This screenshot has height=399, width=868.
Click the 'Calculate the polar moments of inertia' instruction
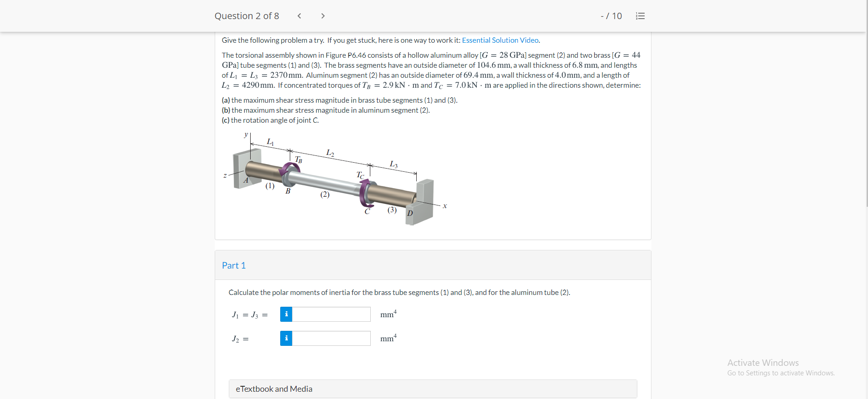click(399, 292)
